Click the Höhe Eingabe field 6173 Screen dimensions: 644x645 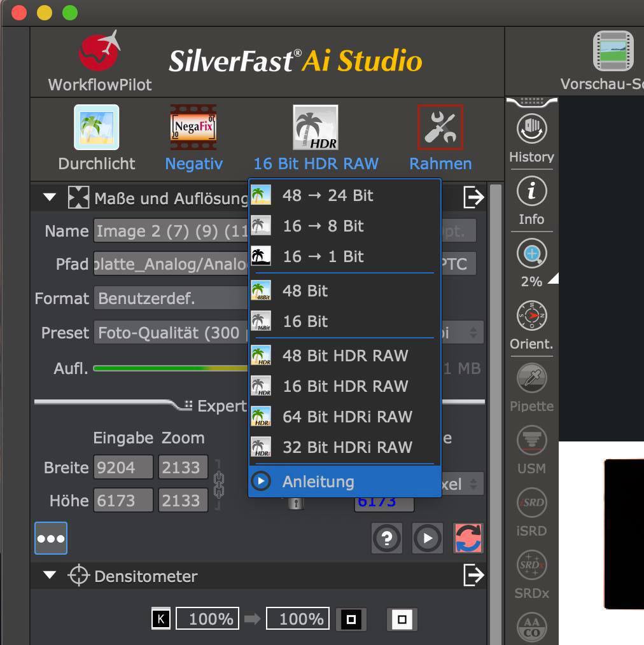click(x=123, y=500)
